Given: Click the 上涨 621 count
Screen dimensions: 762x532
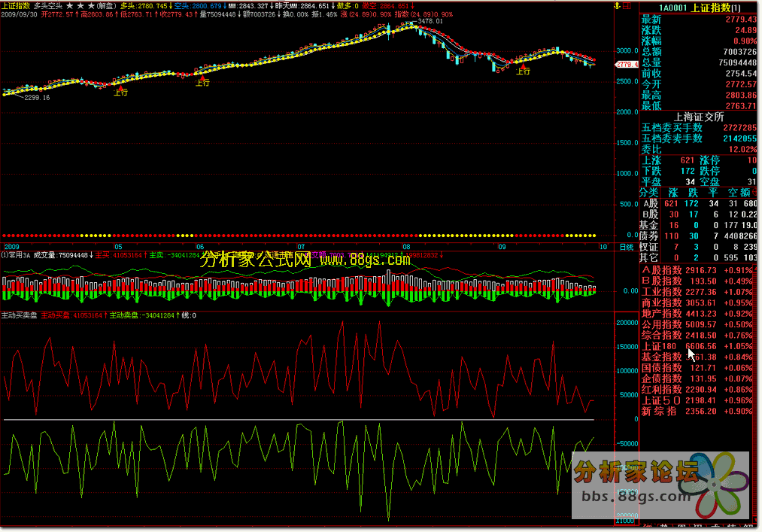Looking at the screenshot, I should 668,160.
